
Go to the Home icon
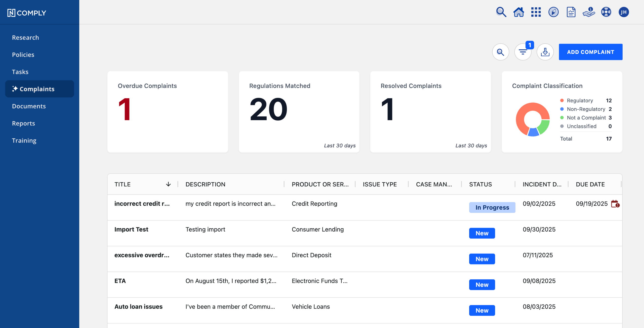(x=518, y=12)
